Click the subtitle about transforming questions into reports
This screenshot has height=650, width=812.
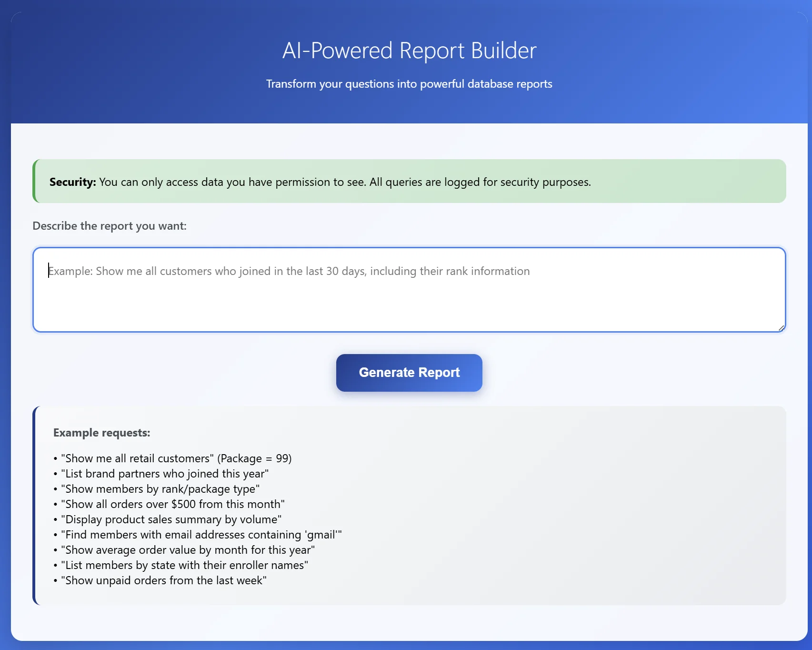pos(409,83)
